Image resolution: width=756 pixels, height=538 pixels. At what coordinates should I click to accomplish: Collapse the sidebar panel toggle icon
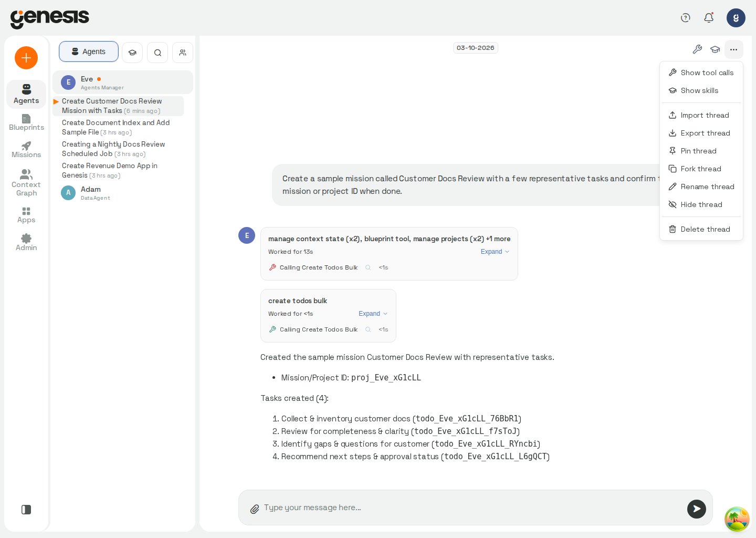(x=26, y=510)
